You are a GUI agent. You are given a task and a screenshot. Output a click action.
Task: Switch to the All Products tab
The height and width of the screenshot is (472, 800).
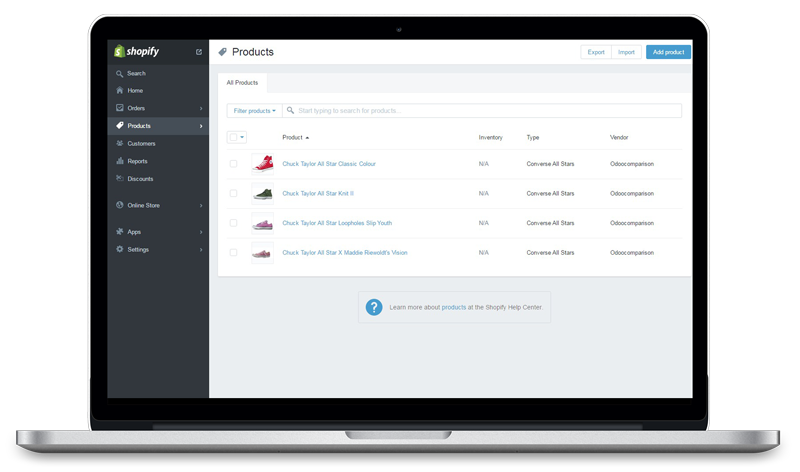coord(242,83)
